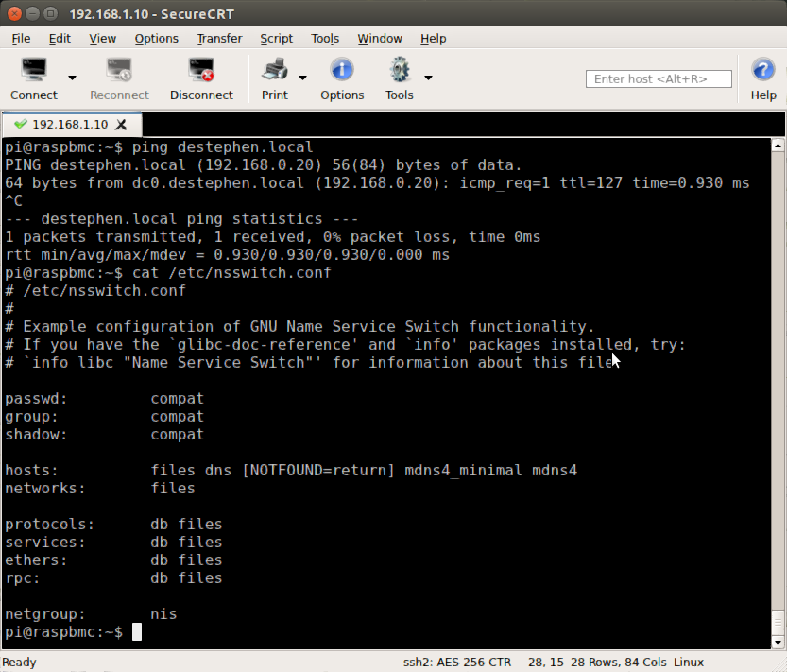Click the 'Linux' status bar entry
The height and width of the screenshot is (672, 787).
689,662
